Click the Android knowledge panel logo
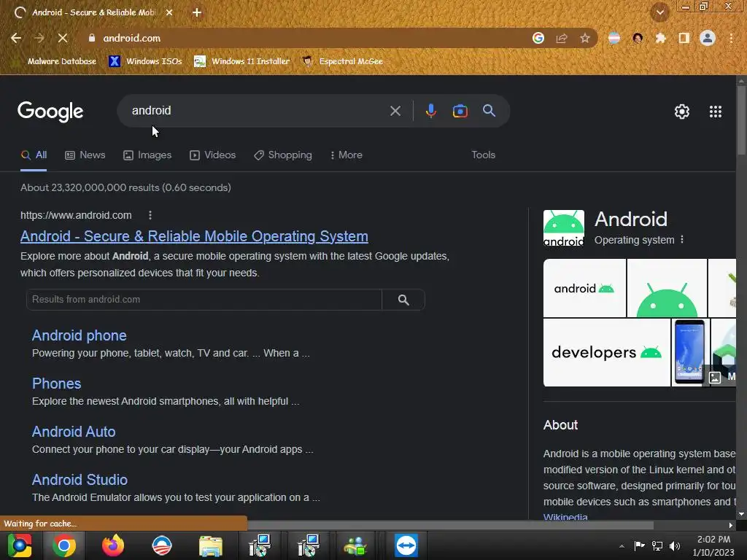Image resolution: width=747 pixels, height=560 pixels. (x=564, y=228)
